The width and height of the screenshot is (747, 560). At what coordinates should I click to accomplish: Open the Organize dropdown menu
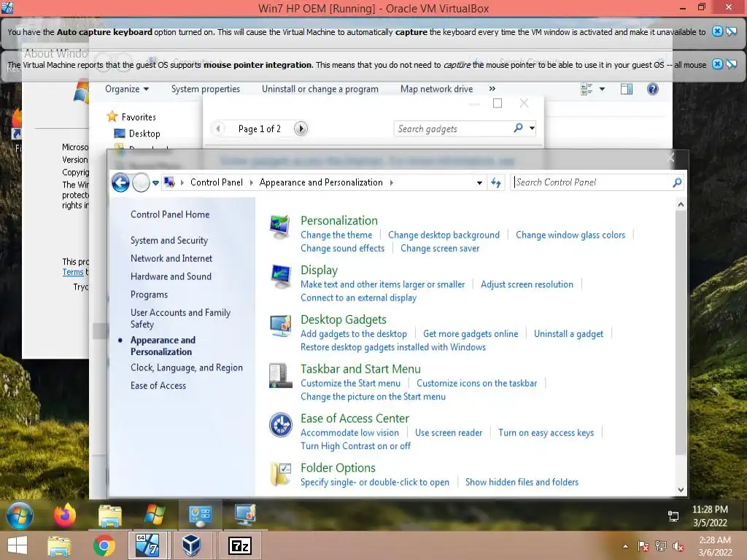click(127, 89)
